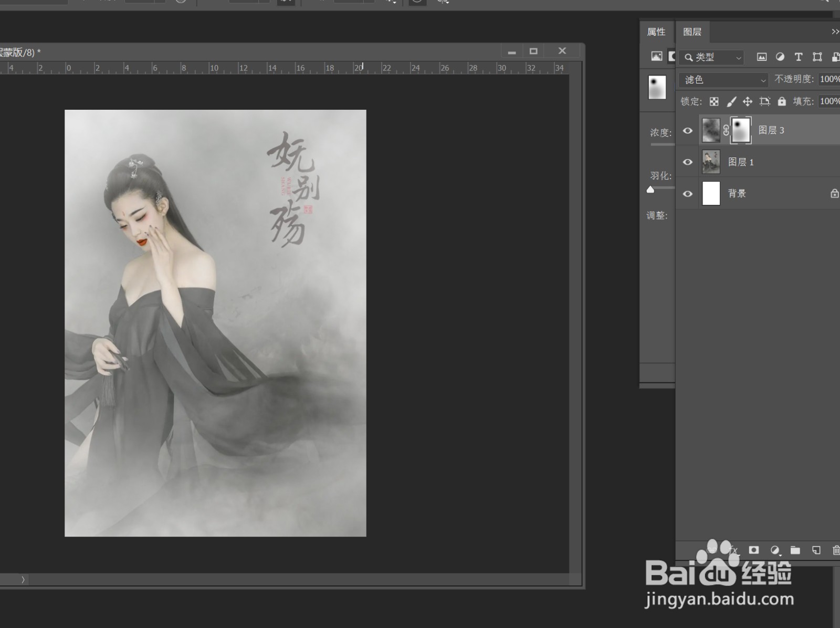Create a new layer
840x628 pixels.
[816, 550]
